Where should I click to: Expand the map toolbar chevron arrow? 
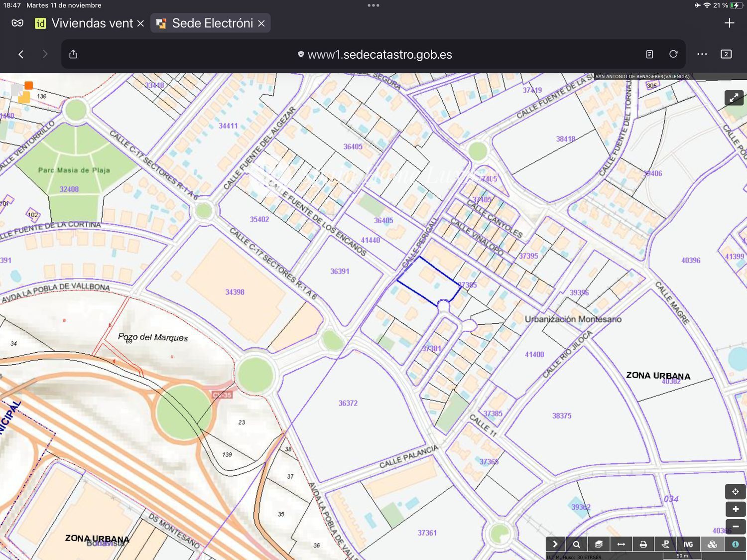point(555,544)
